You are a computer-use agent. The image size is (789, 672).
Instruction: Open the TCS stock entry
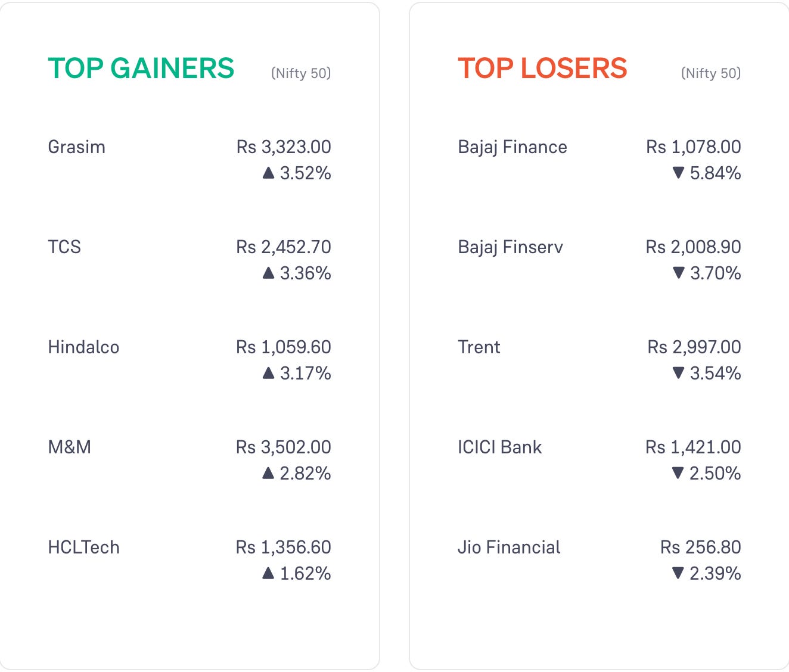(x=190, y=260)
